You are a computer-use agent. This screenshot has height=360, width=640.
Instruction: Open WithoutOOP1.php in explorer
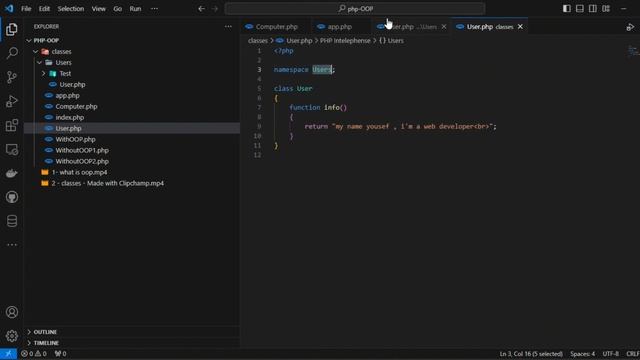click(x=82, y=151)
